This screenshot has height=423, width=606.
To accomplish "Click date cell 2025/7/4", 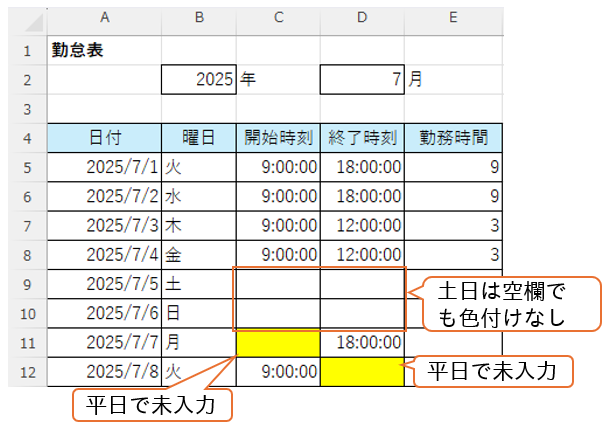I will click(104, 255).
